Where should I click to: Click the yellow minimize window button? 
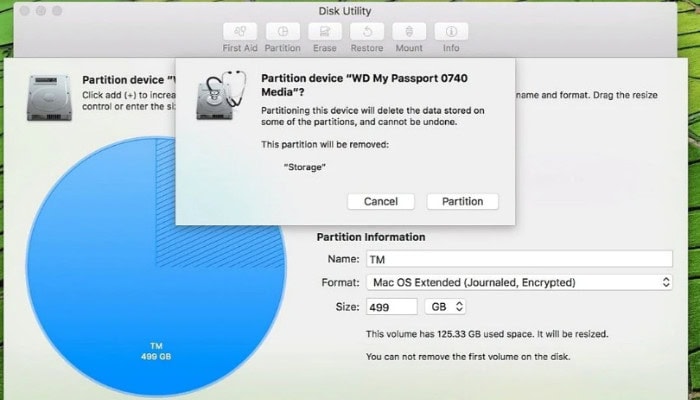point(41,11)
